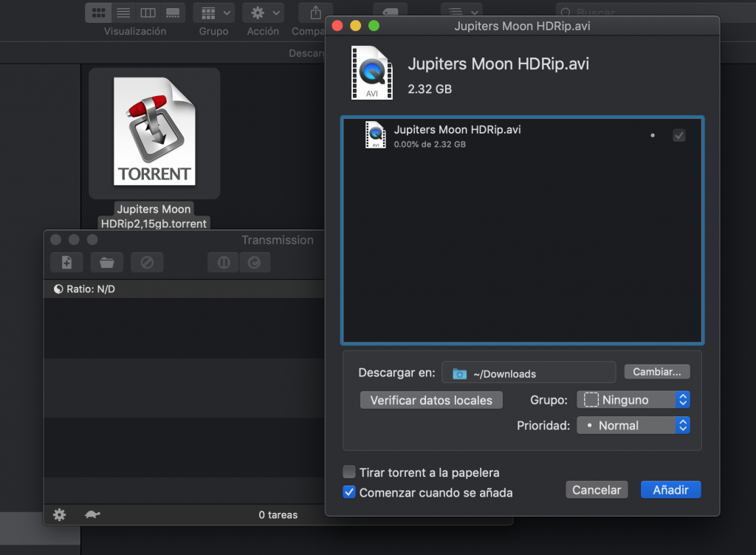This screenshot has height=555, width=756.
Task: Enable Tirar torrent a la papelera
Action: pyautogui.click(x=349, y=472)
